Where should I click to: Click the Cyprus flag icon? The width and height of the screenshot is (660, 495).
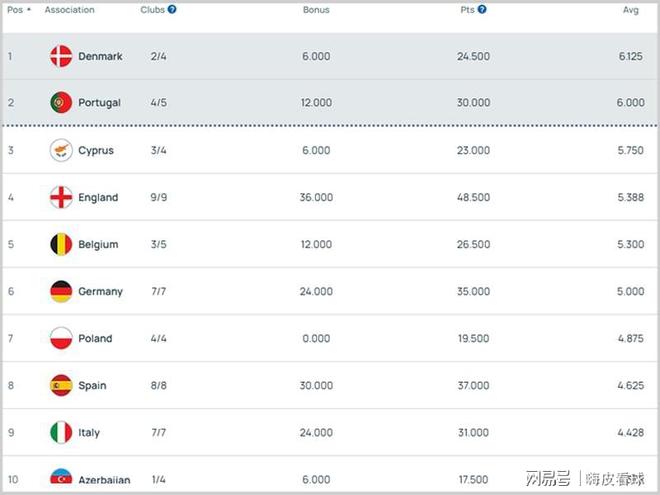[61, 150]
